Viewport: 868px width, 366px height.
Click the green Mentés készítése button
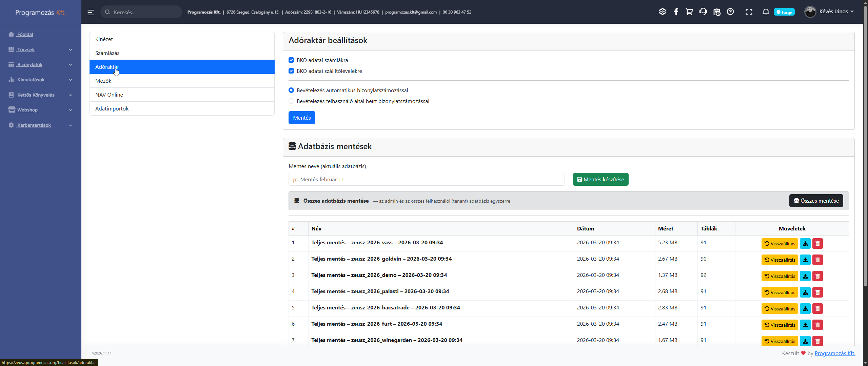tap(600, 179)
